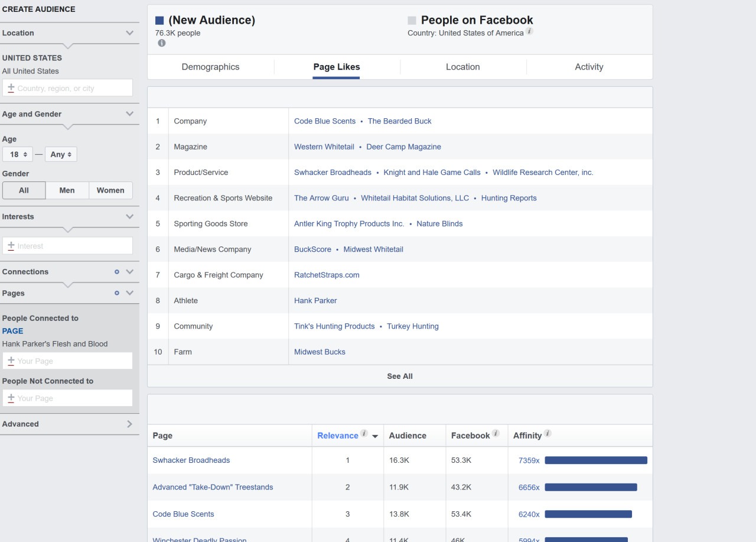756x542 pixels.
Task: Open the Midwest Whitetail link
Action: (373, 249)
